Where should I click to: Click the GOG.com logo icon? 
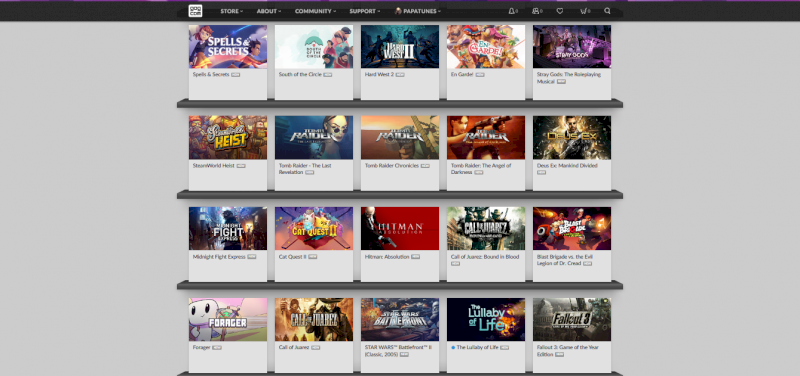[195, 11]
